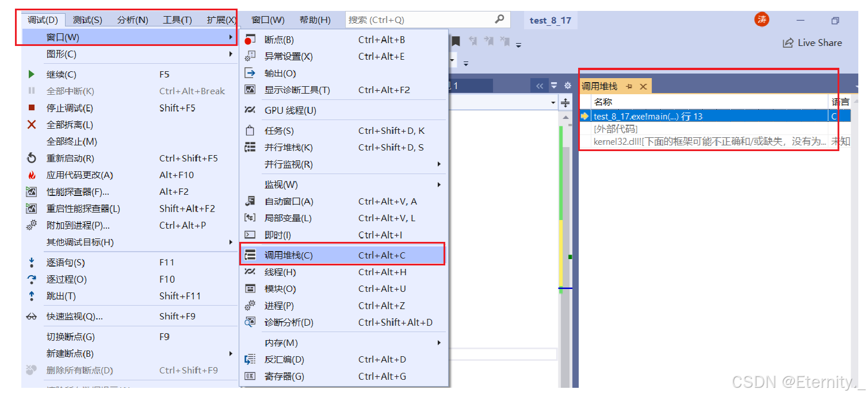Expand the 图形(C) submenu

130,54
